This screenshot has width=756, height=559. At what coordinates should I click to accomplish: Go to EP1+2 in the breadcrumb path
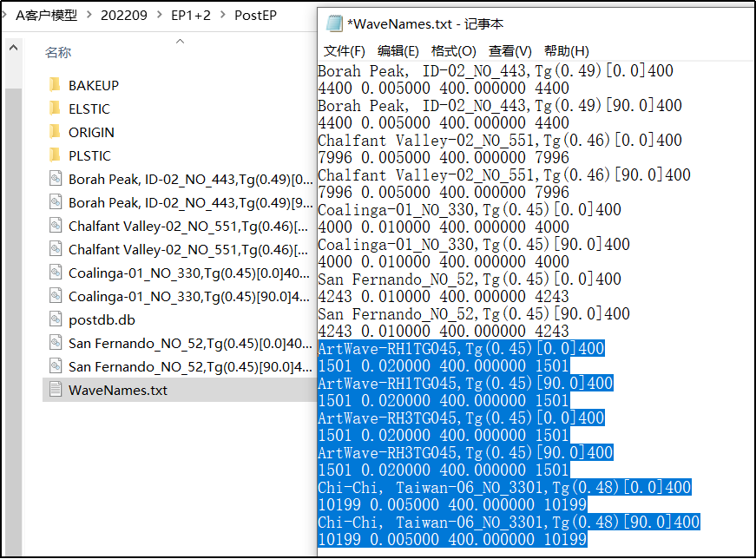191,16
